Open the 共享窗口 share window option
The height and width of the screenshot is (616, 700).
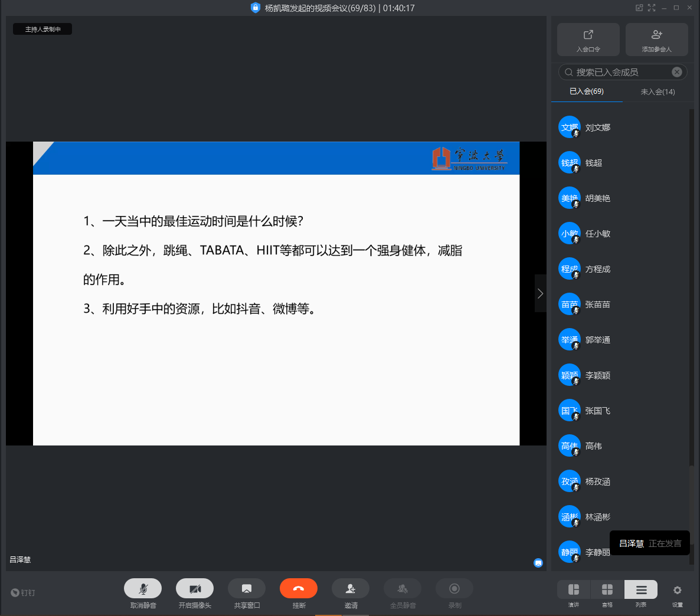[247, 589]
